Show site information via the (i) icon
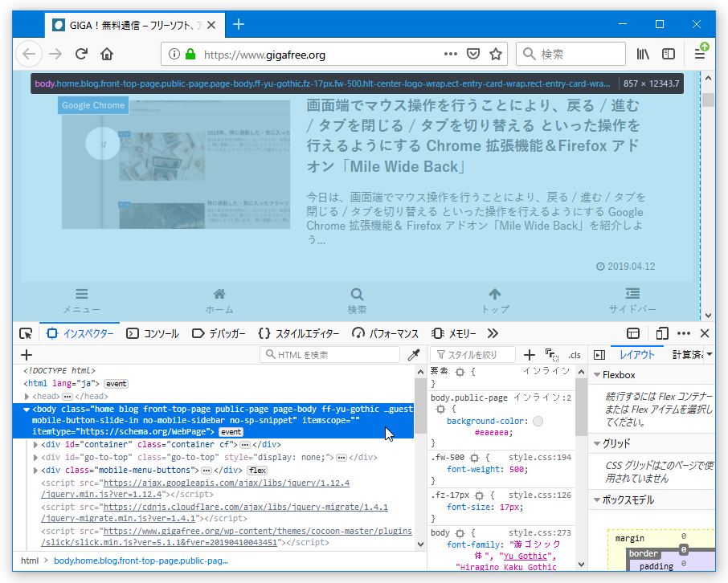This screenshot has height=583, width=728. tap(174, 55)
